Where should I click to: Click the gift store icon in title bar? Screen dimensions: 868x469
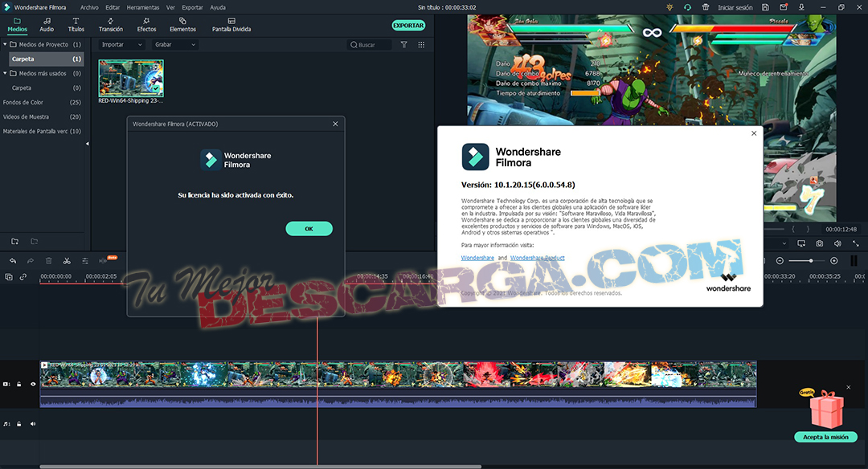click(x=706, y=7)
